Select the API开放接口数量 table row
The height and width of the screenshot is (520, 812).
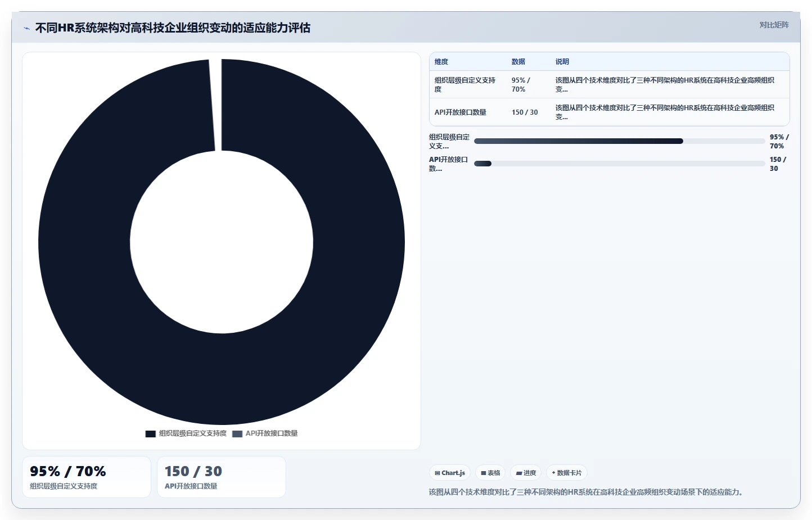pos(610,112)
